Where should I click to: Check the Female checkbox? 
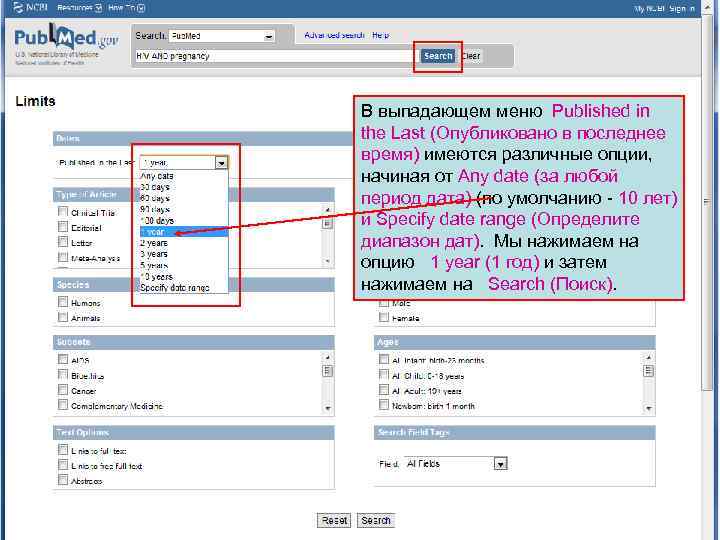click(x=384, y=317)
